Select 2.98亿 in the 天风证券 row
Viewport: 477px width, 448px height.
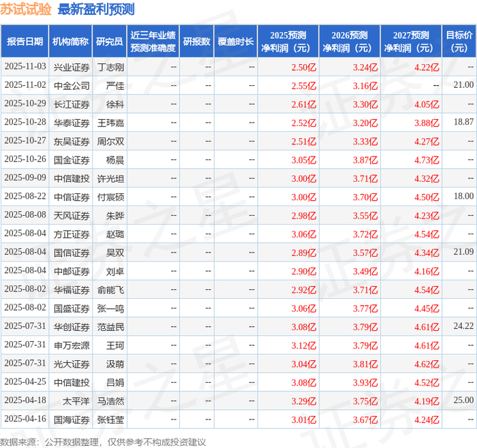tap(304, 216)
